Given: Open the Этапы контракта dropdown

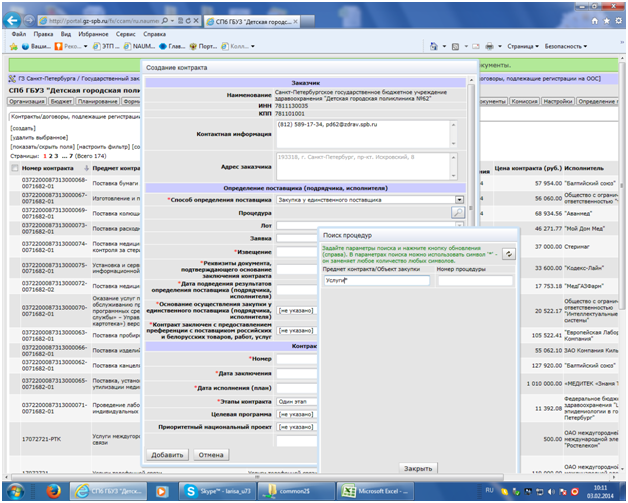Looking at the screenshot, I should pos(297,401).
